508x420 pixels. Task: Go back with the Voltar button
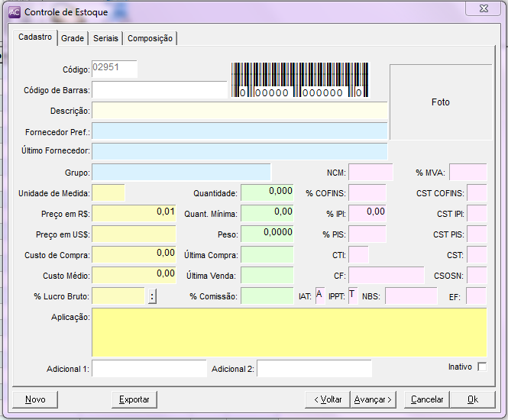pyautogui.click(x=327, y=399)
